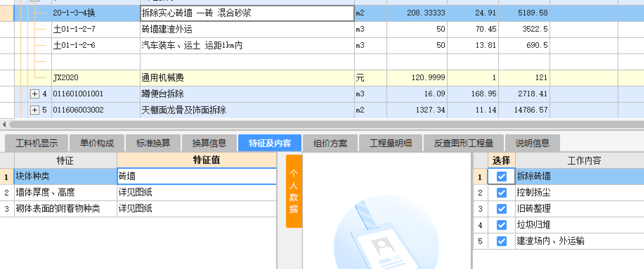Open the 工料机显示 tab
Viewport: 644px width, 269px height.
(37, 143)
